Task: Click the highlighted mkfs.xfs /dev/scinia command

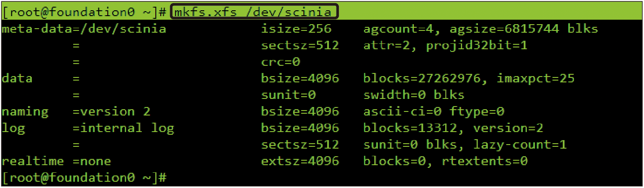Action: point(254,12)
